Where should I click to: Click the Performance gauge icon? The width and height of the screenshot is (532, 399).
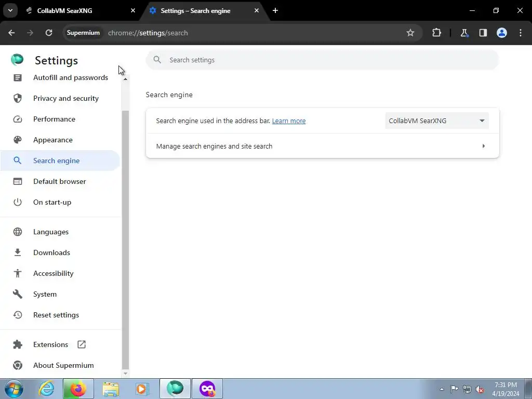coord(18,119)
